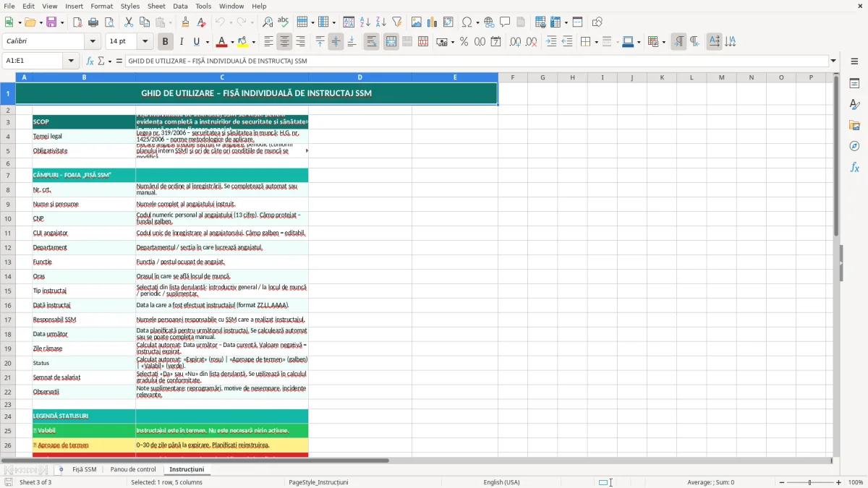Switch to Panou de control tab
The height and width of the screenshot is (488, 868).
coord(133,469)
